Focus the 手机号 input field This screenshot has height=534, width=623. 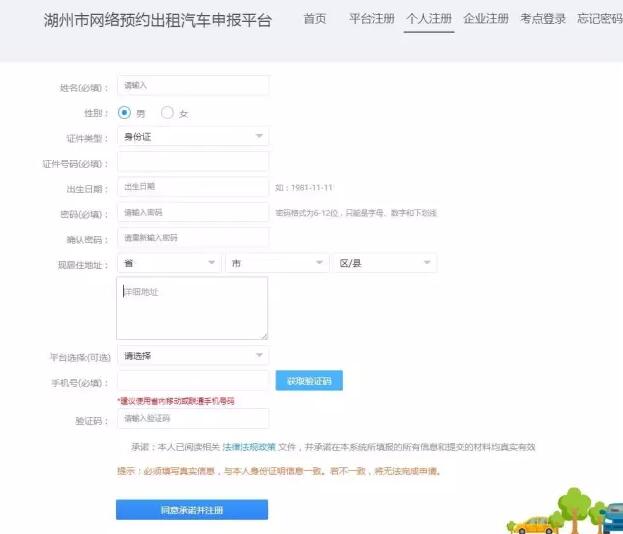[x=192, y=381]
